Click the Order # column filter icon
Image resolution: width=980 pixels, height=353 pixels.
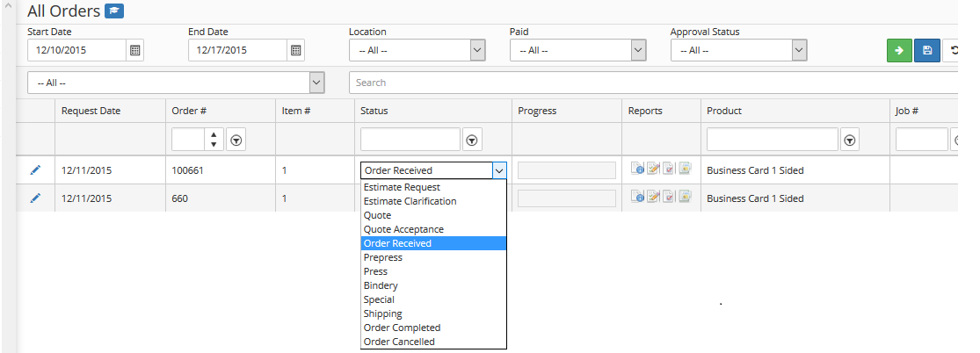pyautogui.click(x=236, y=141)
